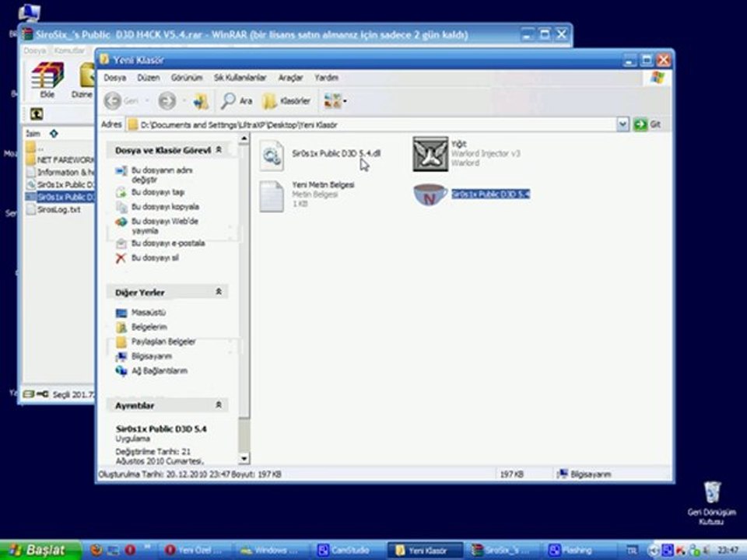
Task: Toggle the Klasörler folders pane button
Action: coord(286,101)
